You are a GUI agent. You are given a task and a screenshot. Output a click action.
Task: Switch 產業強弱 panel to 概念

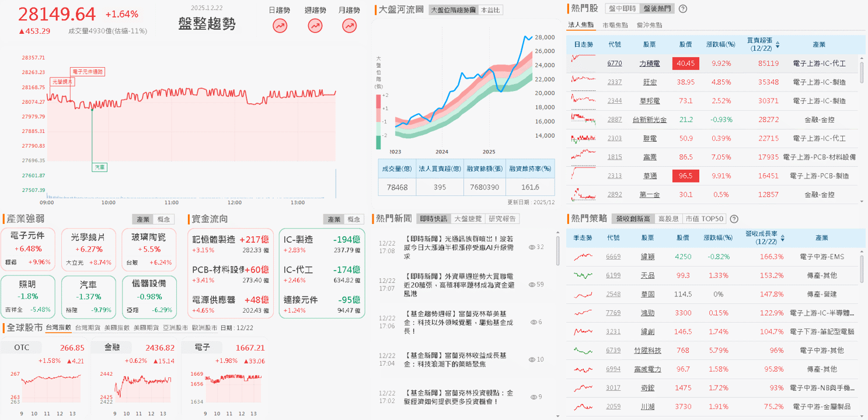point(164,219)
